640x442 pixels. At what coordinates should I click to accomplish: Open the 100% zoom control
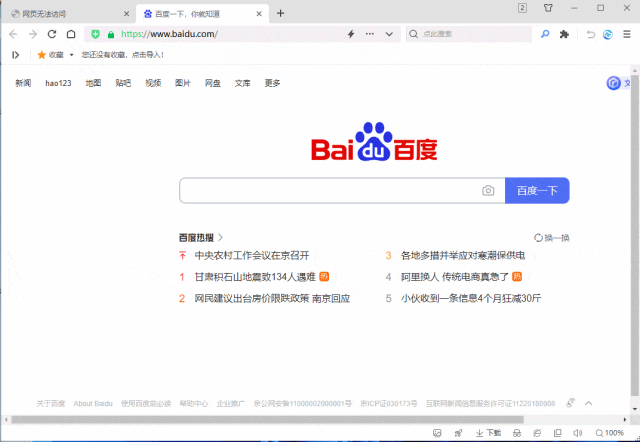click(x=610, y=433)
